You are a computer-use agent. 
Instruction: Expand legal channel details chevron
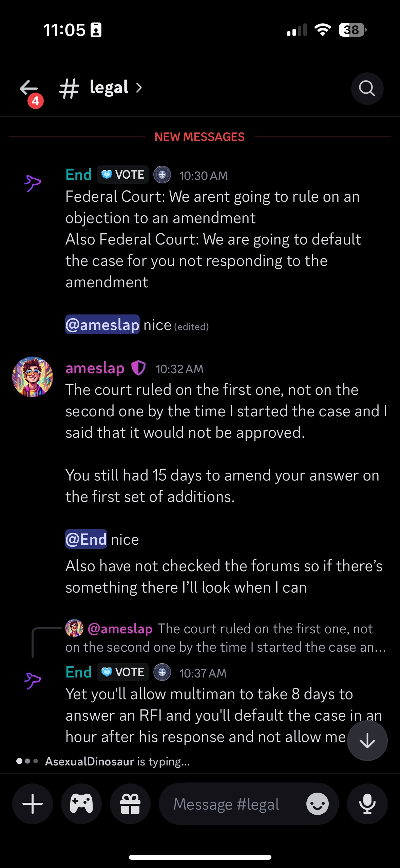[x=139, y=88]
